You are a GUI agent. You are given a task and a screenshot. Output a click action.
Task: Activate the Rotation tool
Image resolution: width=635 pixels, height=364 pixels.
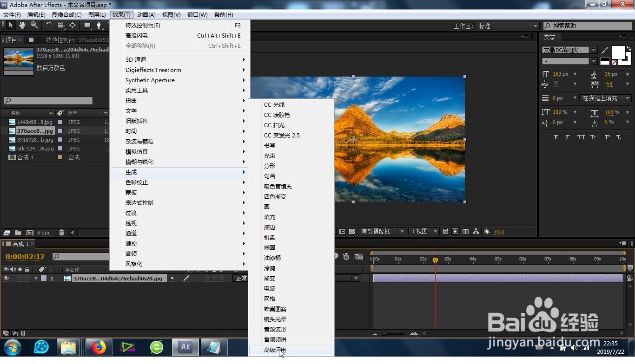(50, 26)
